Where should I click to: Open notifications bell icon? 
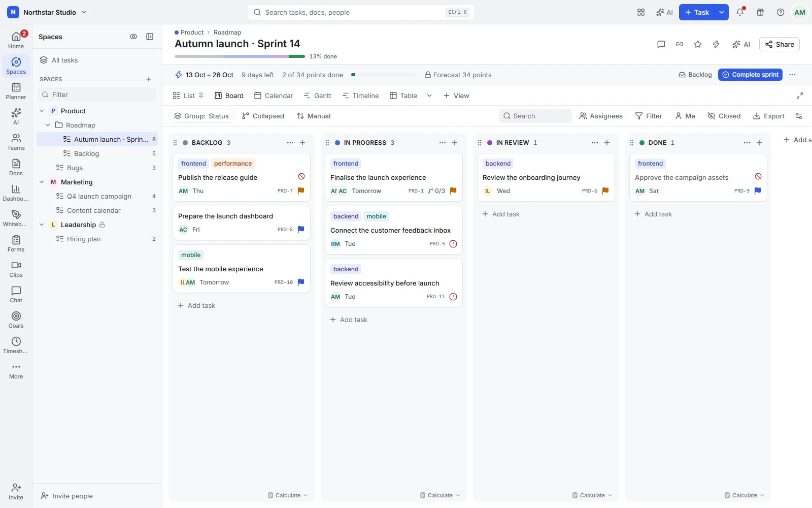tap(740, 12)
